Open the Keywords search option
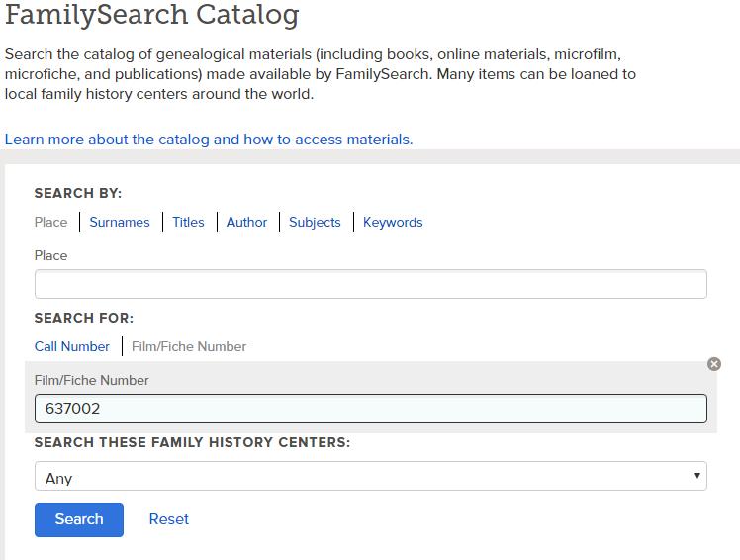The image size is (740, 560). (x=393, y=222)
